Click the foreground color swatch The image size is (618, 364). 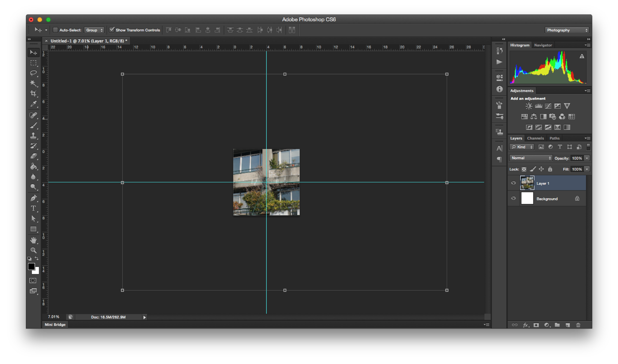(x=31, y=267)
